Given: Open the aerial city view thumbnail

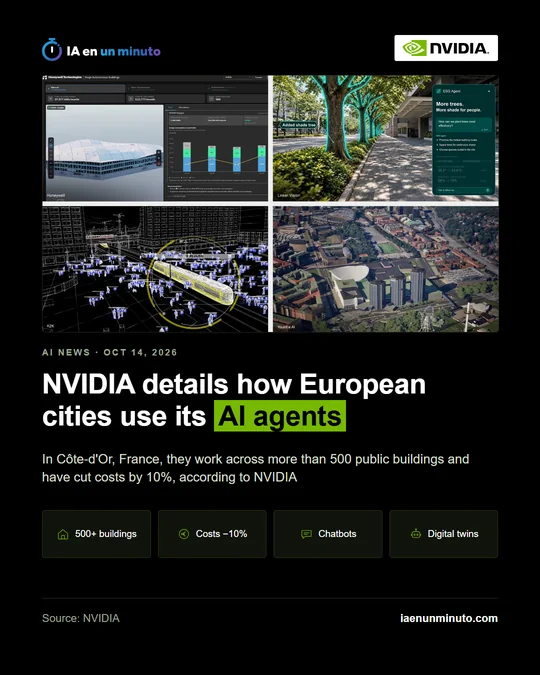Looking at the screenshot, I should [x=386, y=269].
